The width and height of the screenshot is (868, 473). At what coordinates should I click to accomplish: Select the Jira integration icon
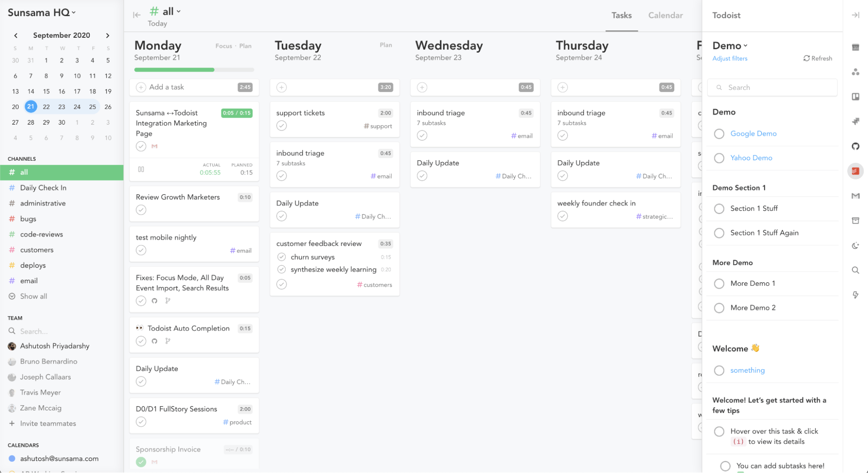[x=856, y=122]
